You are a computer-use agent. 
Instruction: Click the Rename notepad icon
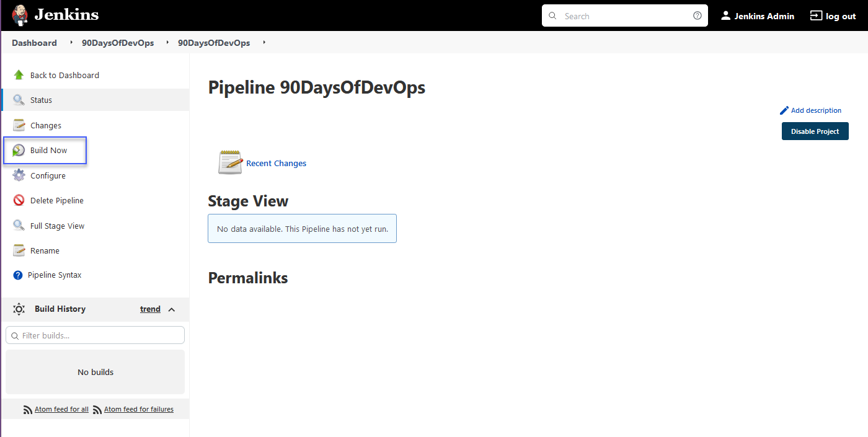pos(19,250)
